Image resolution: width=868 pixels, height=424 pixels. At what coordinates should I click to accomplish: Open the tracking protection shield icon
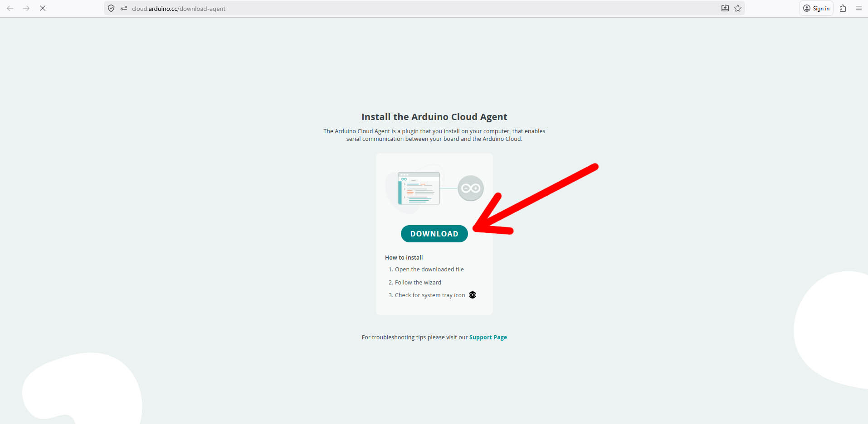111,8
